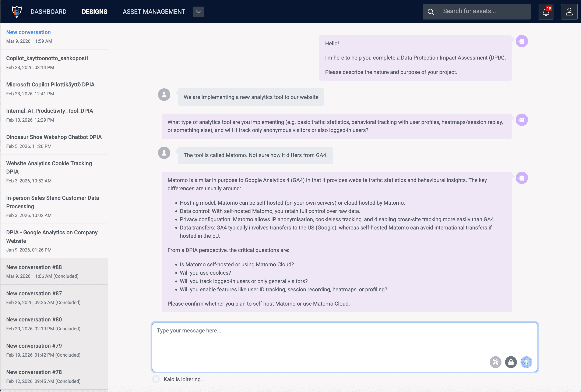Click 'Will you track logged-in users' bullet
581x392 pixels.
[x=243, y=281]
